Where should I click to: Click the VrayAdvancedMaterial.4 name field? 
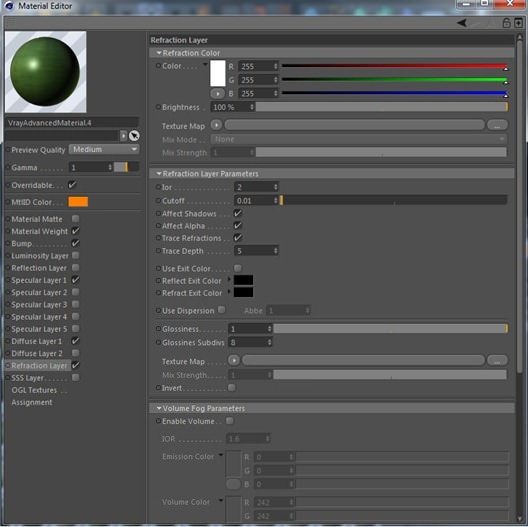(x=72, y=123)
